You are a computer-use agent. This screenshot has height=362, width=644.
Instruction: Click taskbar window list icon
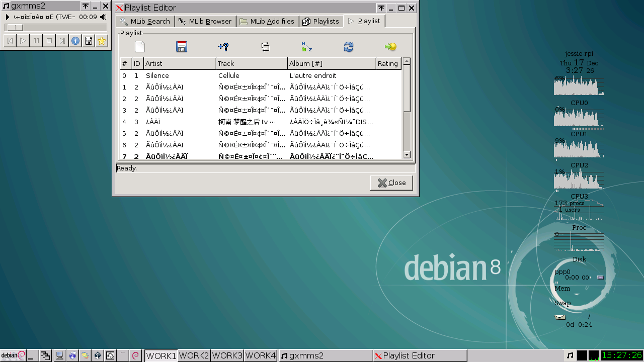point(45,355)
